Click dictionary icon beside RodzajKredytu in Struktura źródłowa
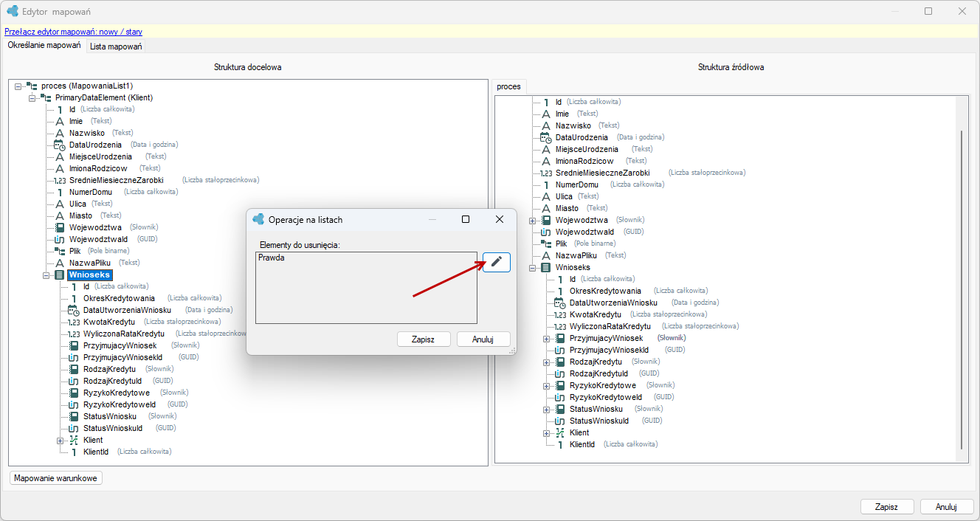This screenshot has width=980, height=521. pos(561,362)
